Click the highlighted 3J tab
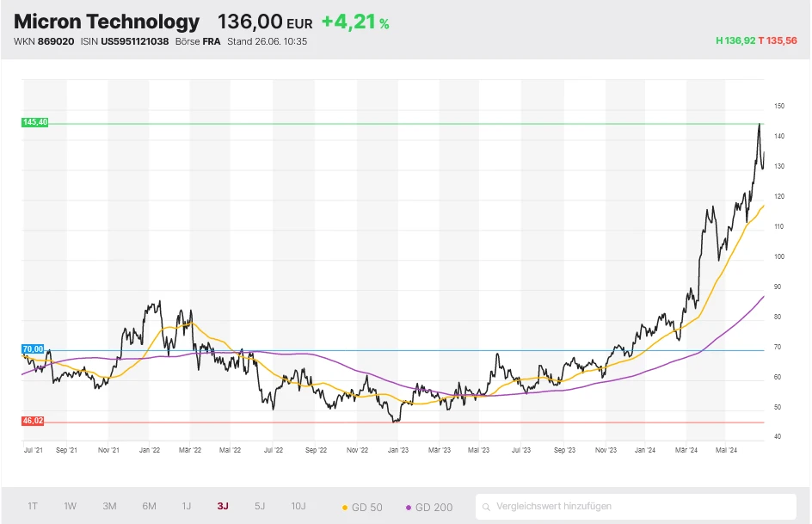 (223, 507)
